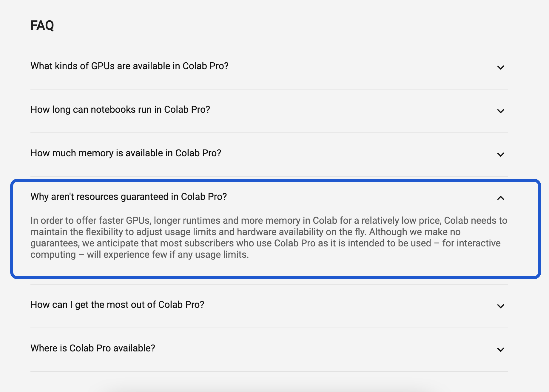Select 'Where is Colab Pro available?' question text
Screen dimensions: 549x392
click(93, 348)
